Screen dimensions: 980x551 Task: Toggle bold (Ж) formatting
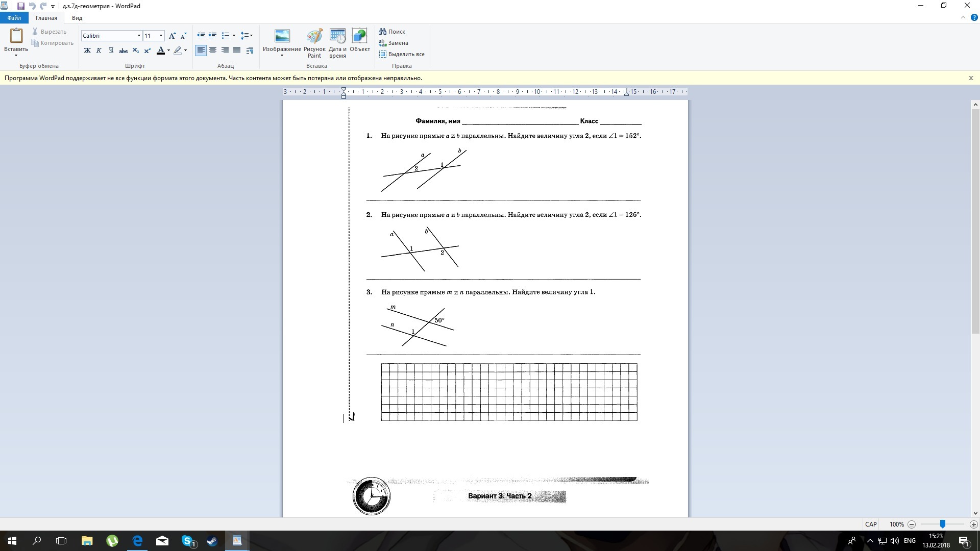87,51
